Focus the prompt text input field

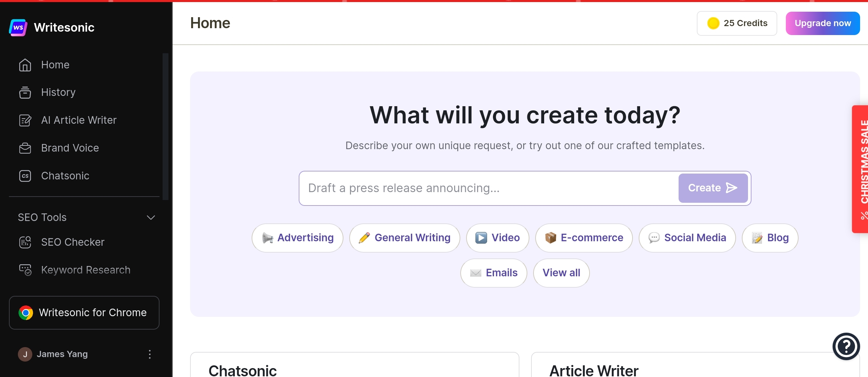click(488, 188)
